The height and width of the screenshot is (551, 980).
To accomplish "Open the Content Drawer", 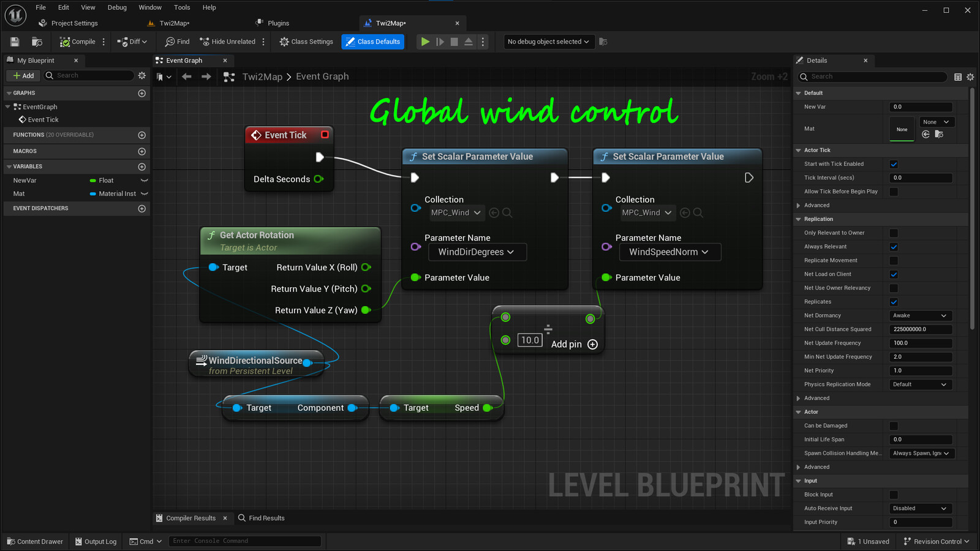I will pos(35,541).
